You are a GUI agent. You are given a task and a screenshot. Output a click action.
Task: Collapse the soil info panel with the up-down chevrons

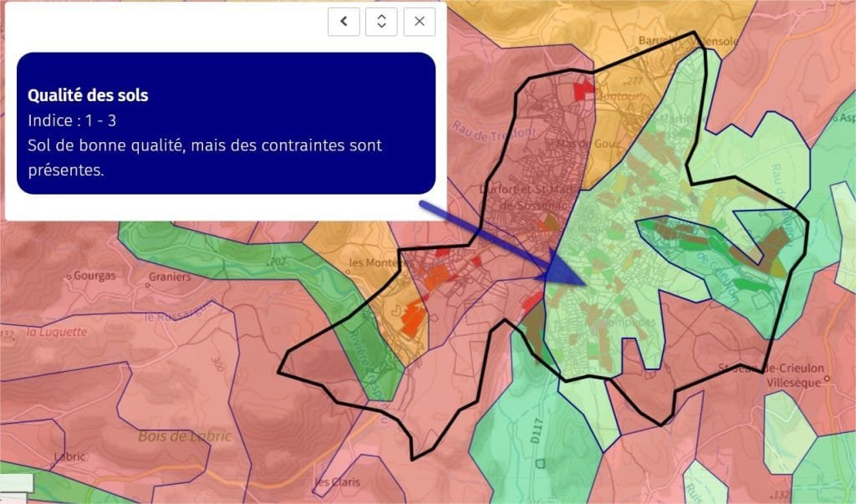pyautogui.click(x=381, y=21)
